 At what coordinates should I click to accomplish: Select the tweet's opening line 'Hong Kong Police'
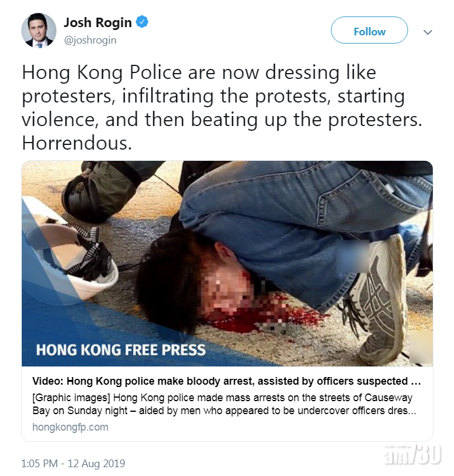click(102, 73)
